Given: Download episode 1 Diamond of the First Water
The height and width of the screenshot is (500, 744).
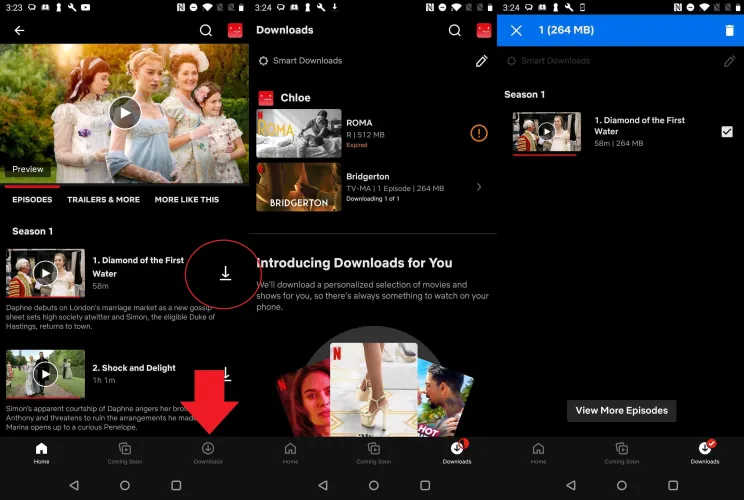Looking at the screenshot, I should click(x=225, y=273).
